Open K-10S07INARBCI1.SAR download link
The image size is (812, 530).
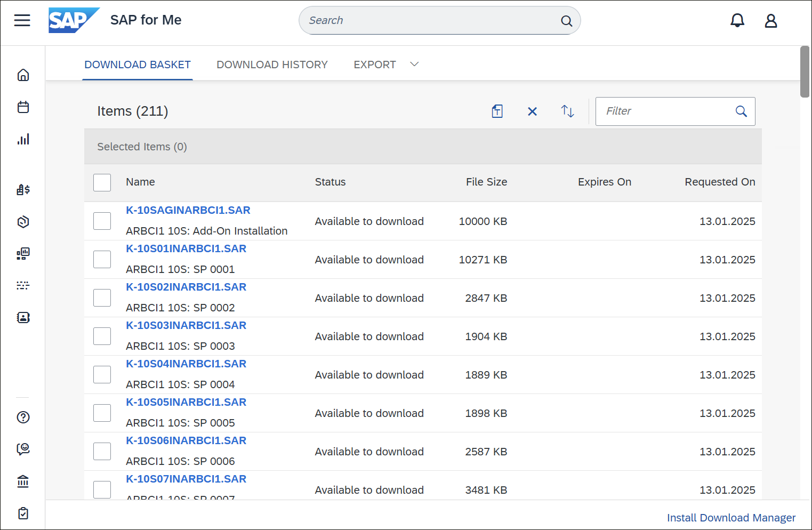pyautogui.click(x=186, y=479)
